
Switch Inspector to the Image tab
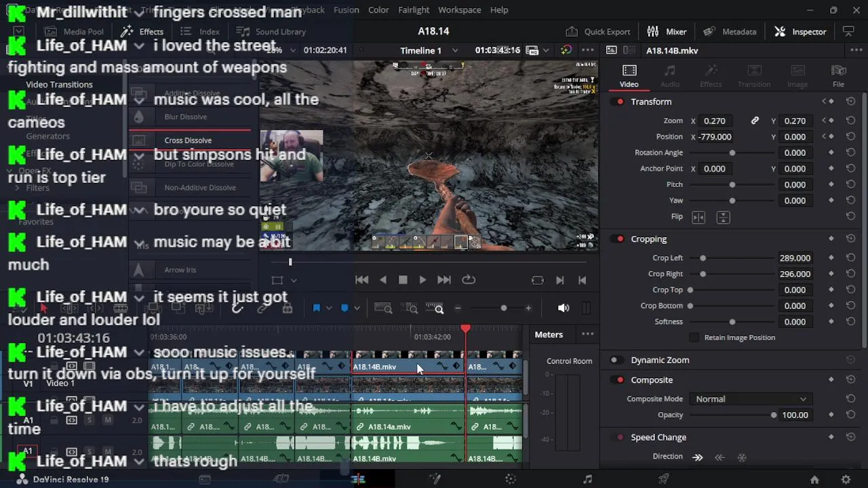click(797, 76)
